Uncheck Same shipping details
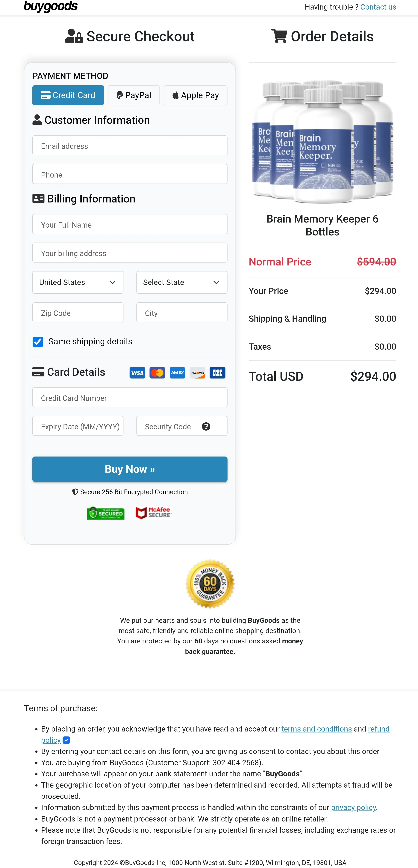418x868 pixels. coord(37,342)
